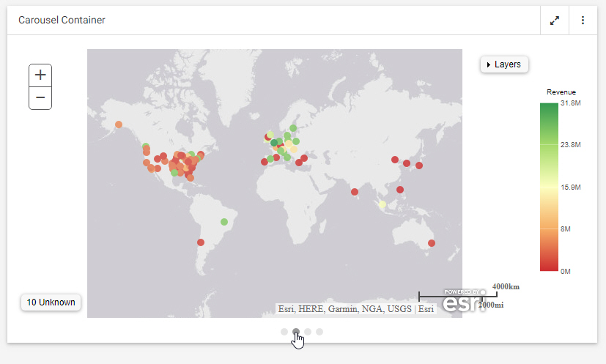Click the 10 Unknown button
This screenshot has height=364, width=606.
click(x=51, y=302)
